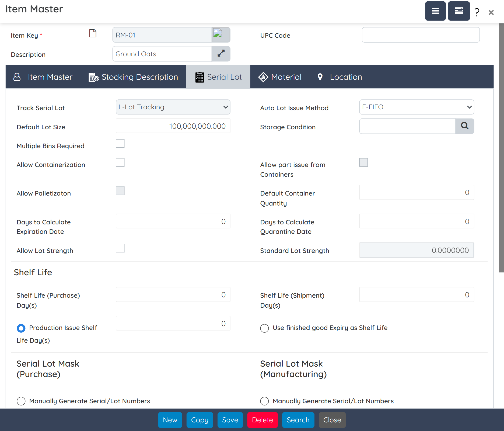This screenshot has height=431, width=504.
Task: Expand the Description field with arrow icon
Action: 221,54
